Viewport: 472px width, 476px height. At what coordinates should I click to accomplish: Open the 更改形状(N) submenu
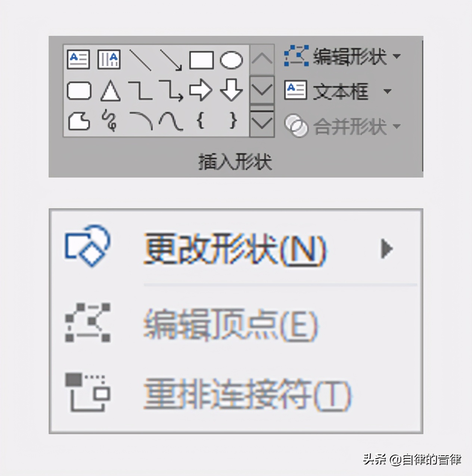click(236, 248)
